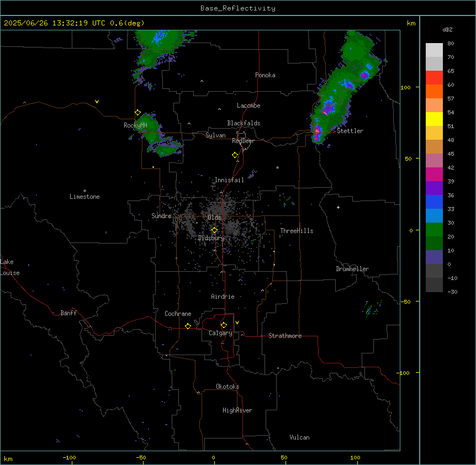This screenshot has height=465, width=476.
Task: Click the RockyMH label
Action: point(135,125)
